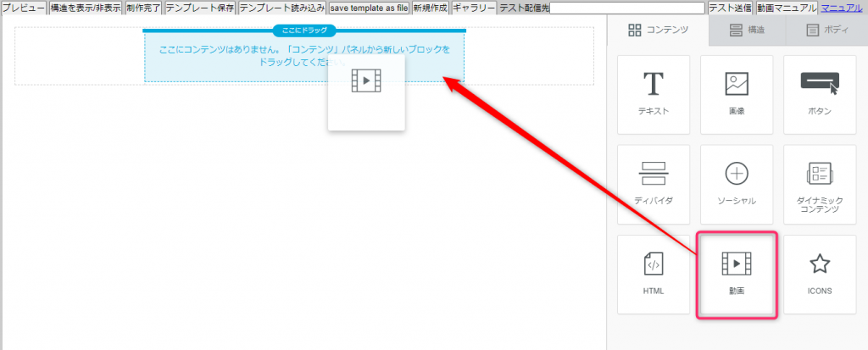Select the ダイナミックコンテンツ block
This screenshot has height=350, width=868.
(x=820, y=185)
